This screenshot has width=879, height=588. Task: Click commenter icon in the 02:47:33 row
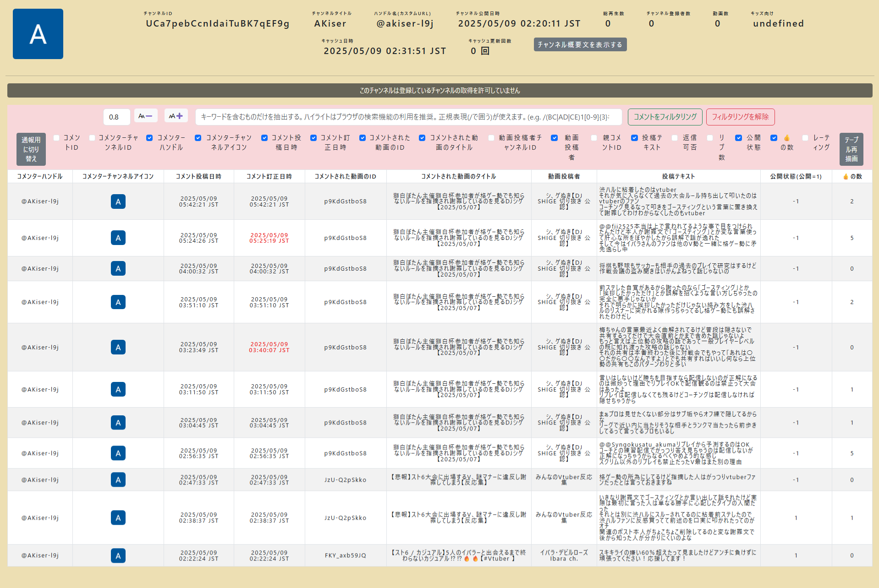118,479
